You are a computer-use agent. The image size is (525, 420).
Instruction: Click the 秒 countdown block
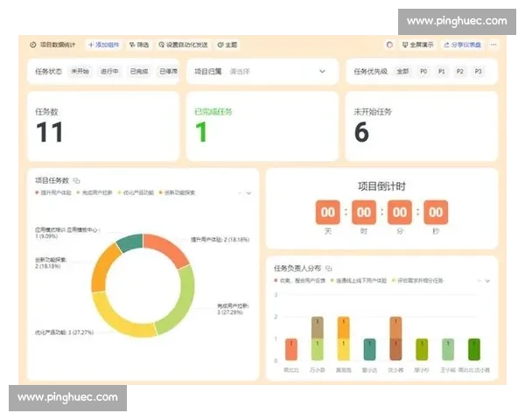point(436,213)
